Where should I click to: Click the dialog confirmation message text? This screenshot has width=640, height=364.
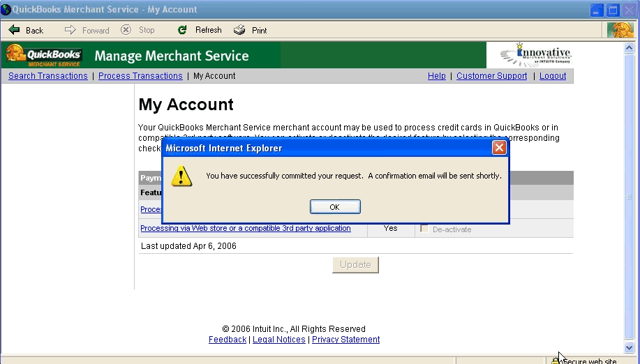[x=353, y=176]
